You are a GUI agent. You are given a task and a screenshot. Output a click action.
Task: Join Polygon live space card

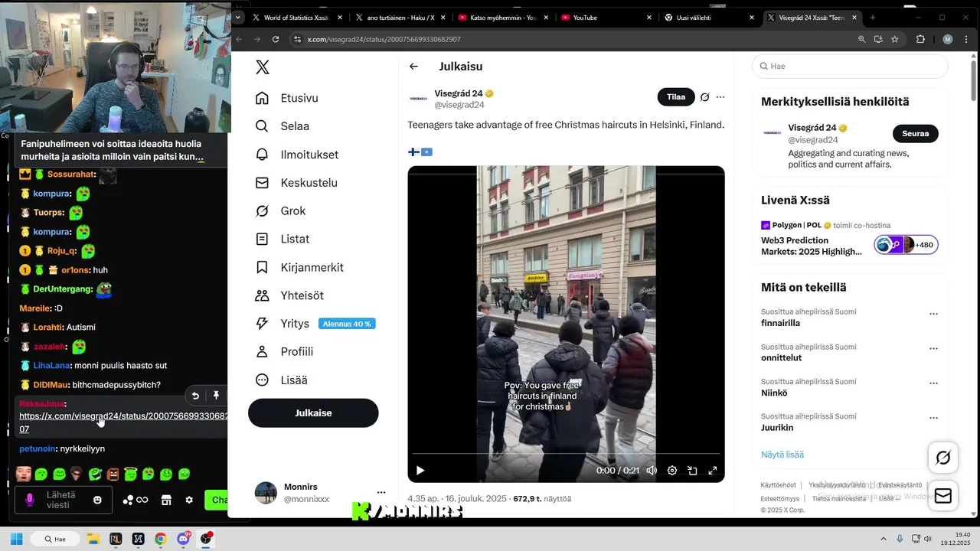[x=850, y=240]
